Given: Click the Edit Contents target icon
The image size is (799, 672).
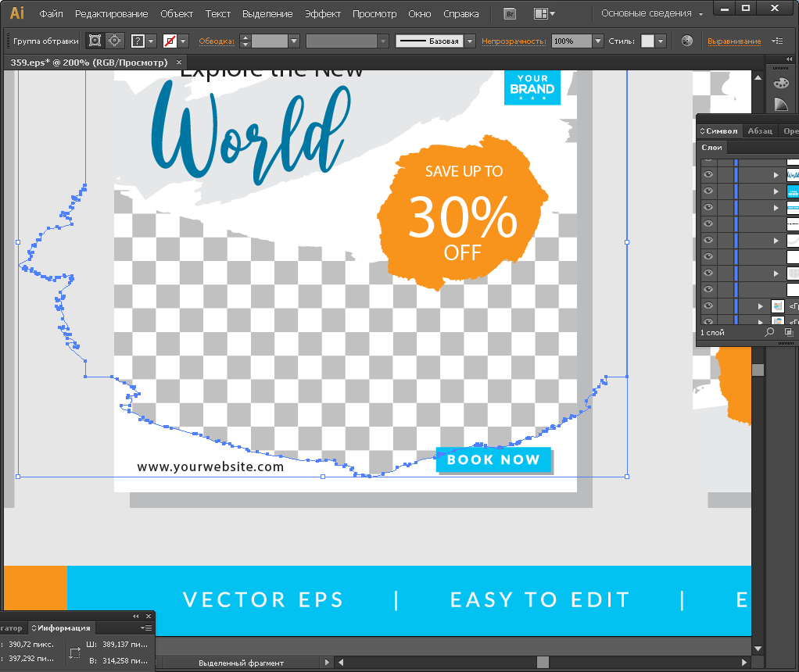Looking at the screenshot, I should click(x=114, y=41).
